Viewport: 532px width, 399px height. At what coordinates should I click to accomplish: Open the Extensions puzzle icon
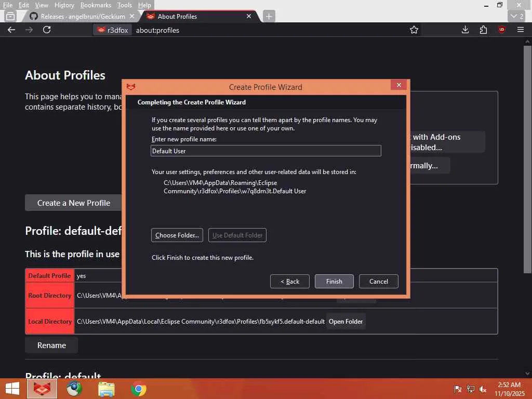tap(484, 30)
